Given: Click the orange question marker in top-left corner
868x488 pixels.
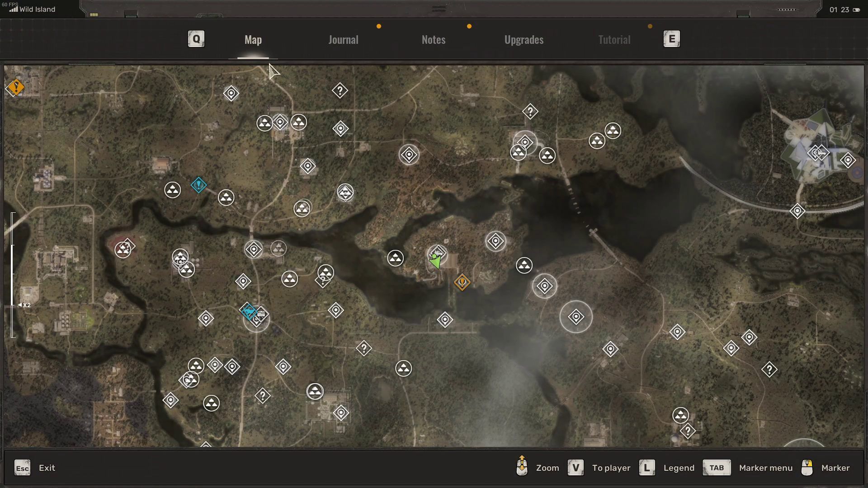Looking at the screenshot, I should point(16,87).
